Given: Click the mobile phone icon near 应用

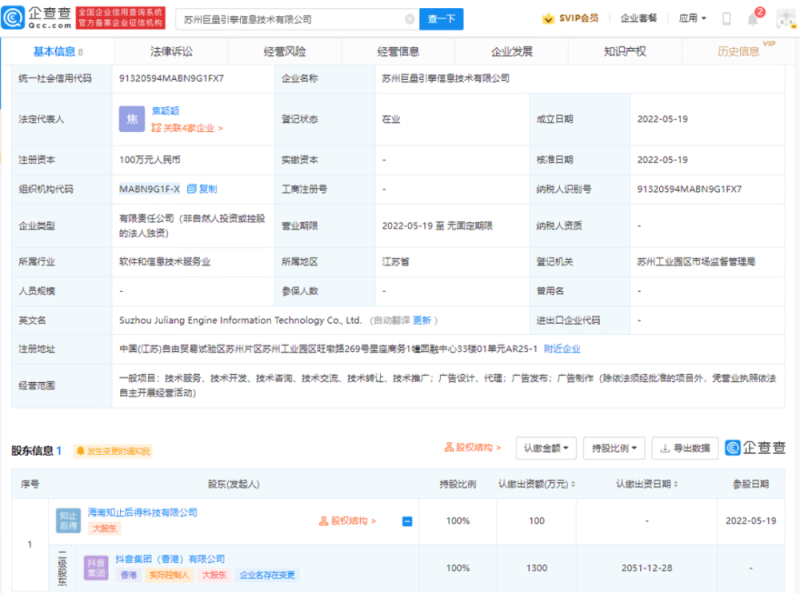Looking at the screenshot, I should click(x=727, y=18).
